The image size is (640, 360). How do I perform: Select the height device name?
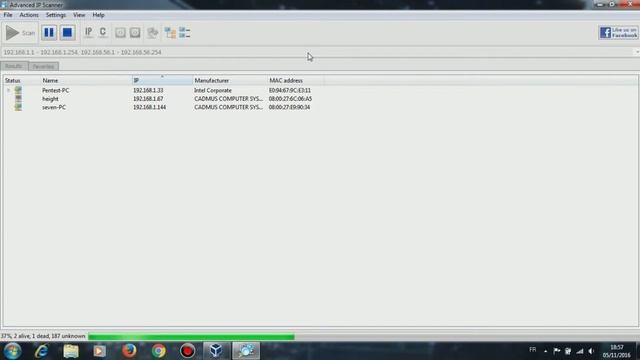tap(50, 99)
